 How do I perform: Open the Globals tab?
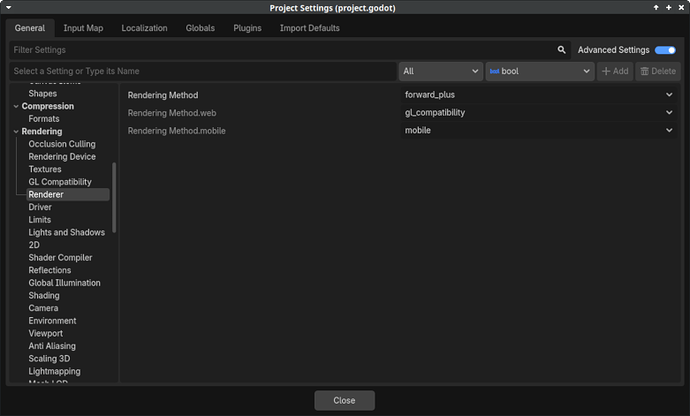(x=200, y=28)
